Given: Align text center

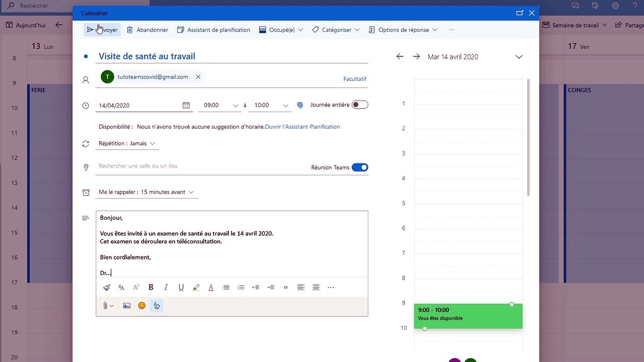Looking at the screenshot, I should (316, 288).
